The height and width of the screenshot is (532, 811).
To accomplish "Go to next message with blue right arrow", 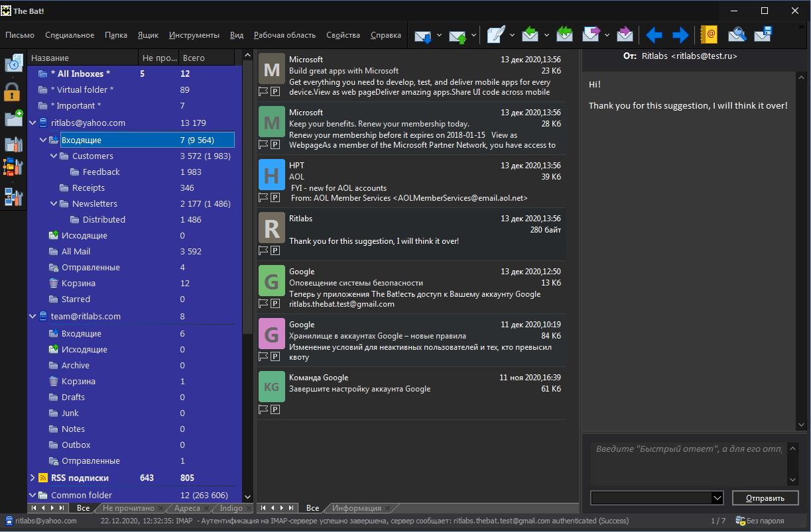I will [x=680, y=35].
